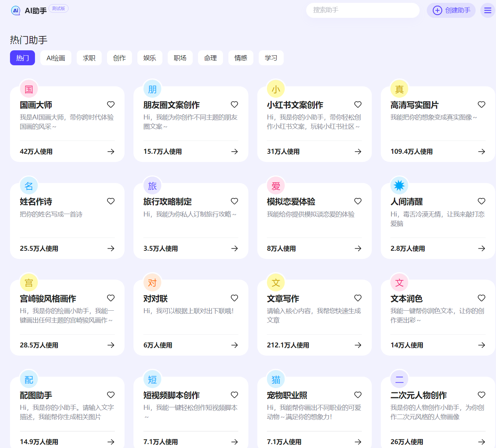The image size is (496, 448).
Task: Open the hamburger menu at top right
Action: coord(487,10)
